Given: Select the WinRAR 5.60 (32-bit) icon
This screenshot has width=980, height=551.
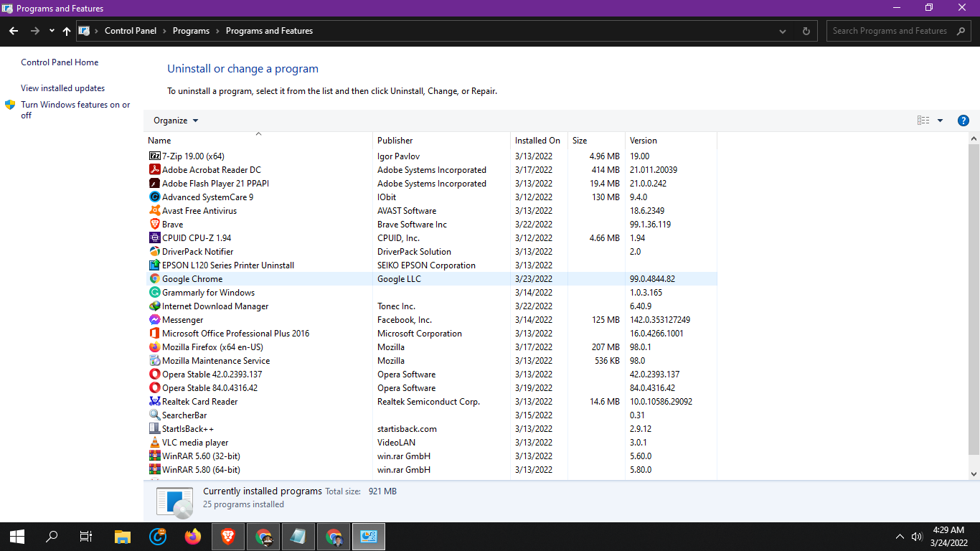Looking at the screenshot, I should (x=154, y=456).
